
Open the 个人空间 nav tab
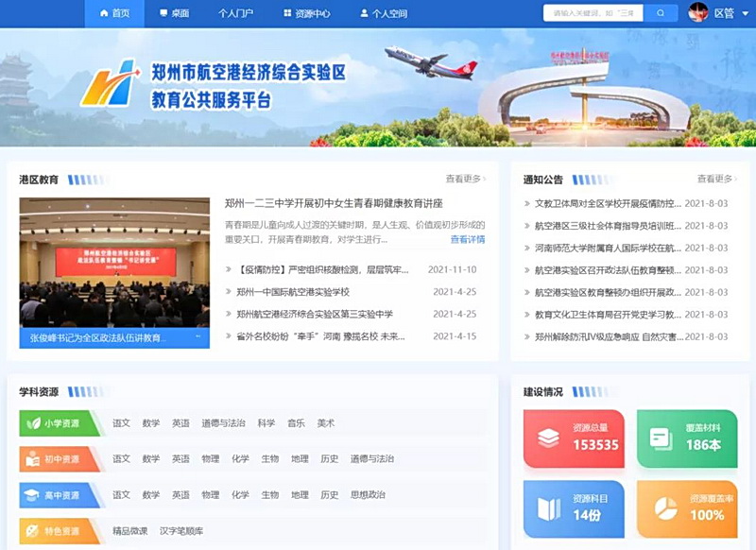[x=383, y=13]
